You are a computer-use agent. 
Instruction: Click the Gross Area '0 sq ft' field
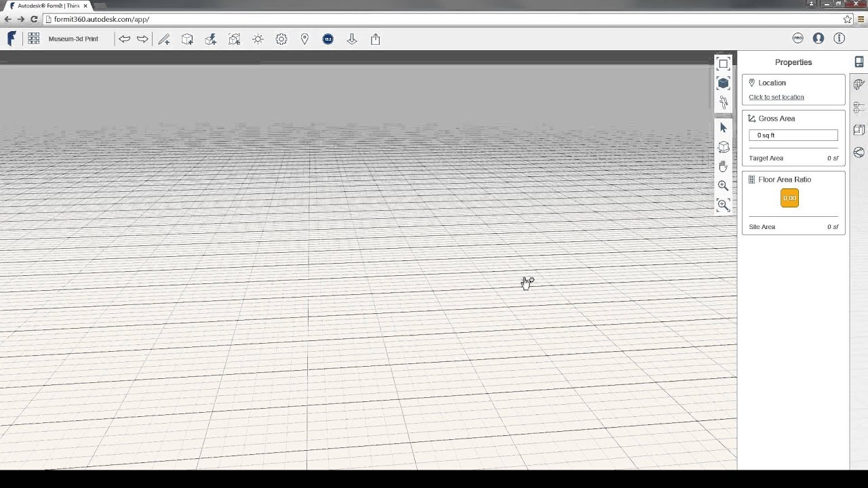click(x=793, y=136)
